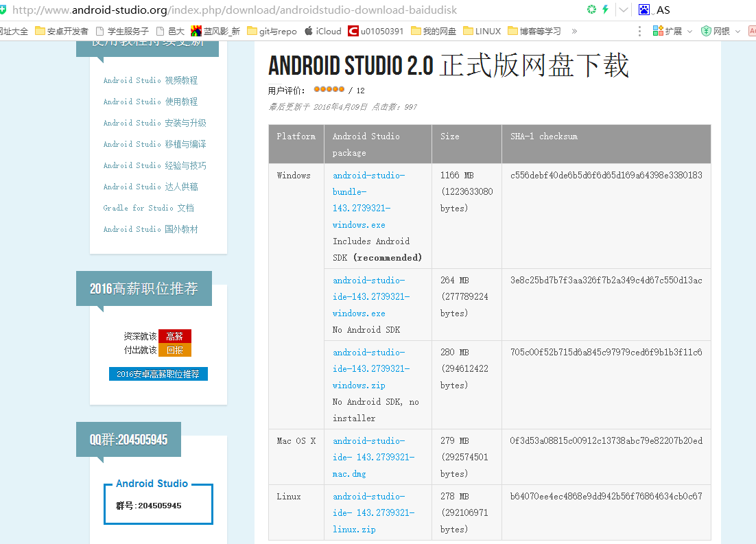Image resolution: width=756 pixels, height=544 pixels.
Task: Open Android Studio 安装与升级 sidebar link
Action: pos(155,123)
